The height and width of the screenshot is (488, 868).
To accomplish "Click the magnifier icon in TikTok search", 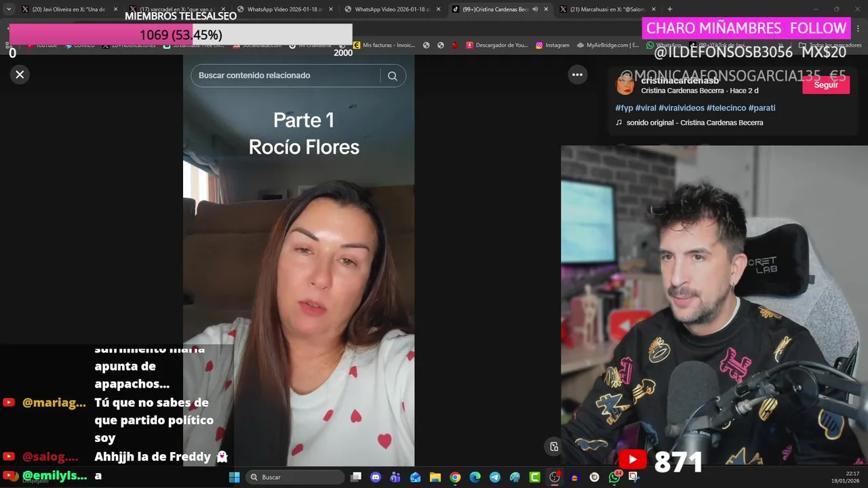I will click(393, 76).
